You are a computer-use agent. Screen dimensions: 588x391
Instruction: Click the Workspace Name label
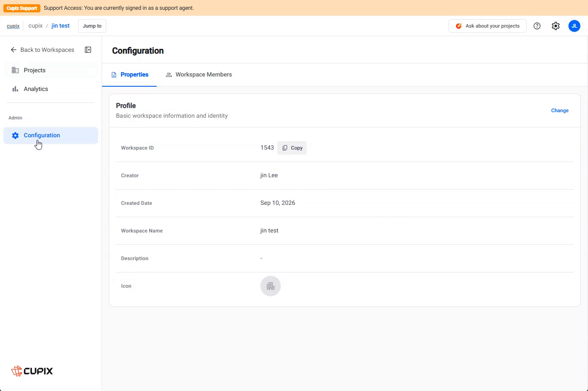142,231
